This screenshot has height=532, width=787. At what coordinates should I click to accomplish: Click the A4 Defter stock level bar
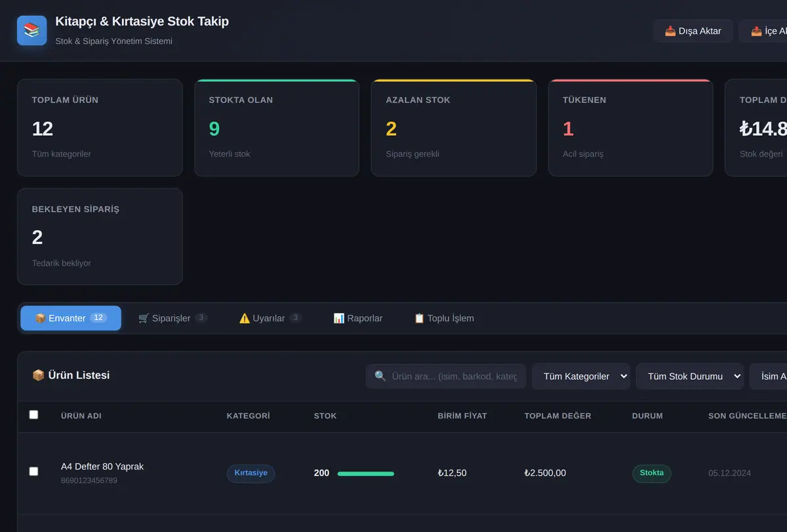[x=366, y=473]
